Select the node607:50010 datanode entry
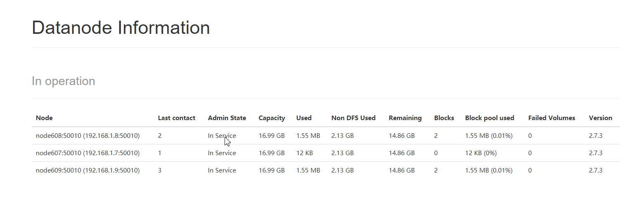Image resolution: width=644 pixels, height=201 pixels. pyautogui.click(x=88, y=153)
